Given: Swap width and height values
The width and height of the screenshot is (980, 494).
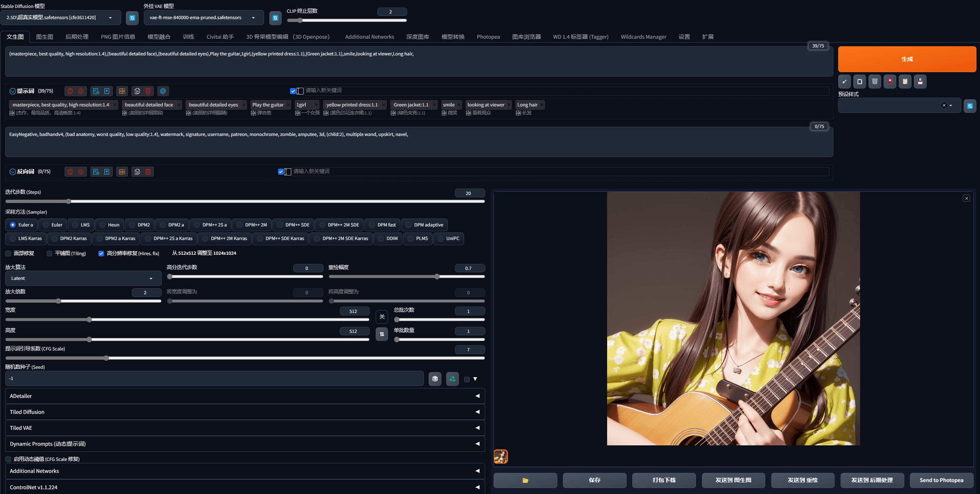Looking at the screenshot, I should pyautogui.click(x=382, y=334).
